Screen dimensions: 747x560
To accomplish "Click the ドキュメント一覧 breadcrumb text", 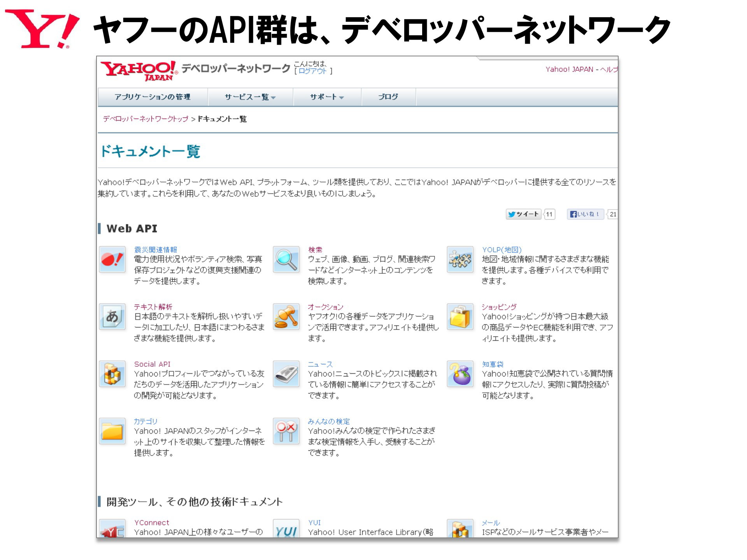I will click(222, 119).
